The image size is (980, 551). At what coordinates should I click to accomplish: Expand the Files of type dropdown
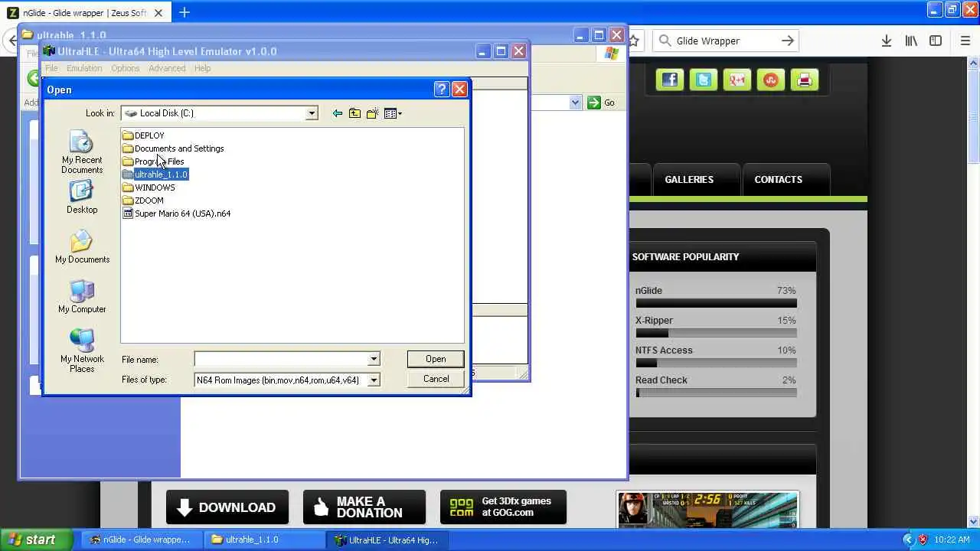[x=374, y=380]
